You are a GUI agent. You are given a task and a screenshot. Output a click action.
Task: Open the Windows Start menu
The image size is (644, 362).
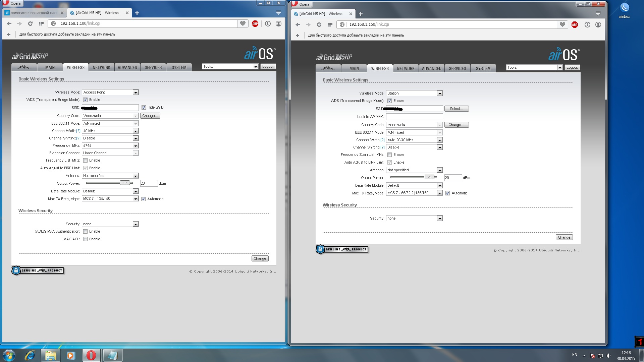9,355
